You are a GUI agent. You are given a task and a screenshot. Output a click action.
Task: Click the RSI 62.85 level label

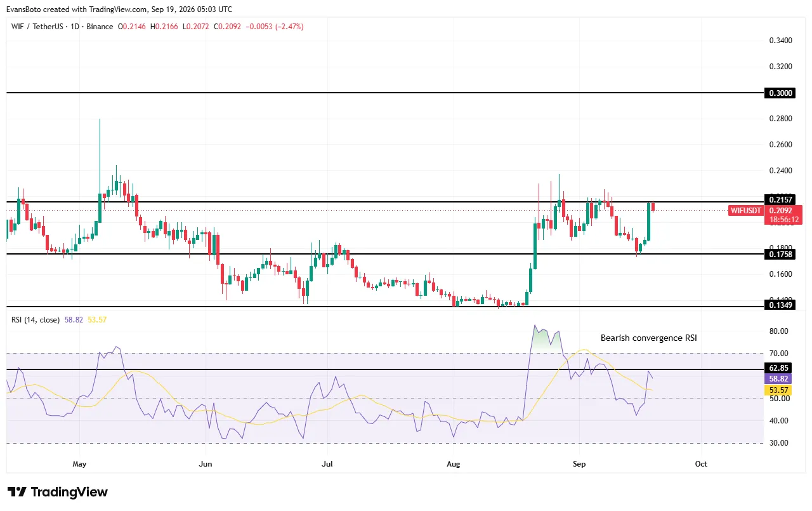[x=778, y=368]
